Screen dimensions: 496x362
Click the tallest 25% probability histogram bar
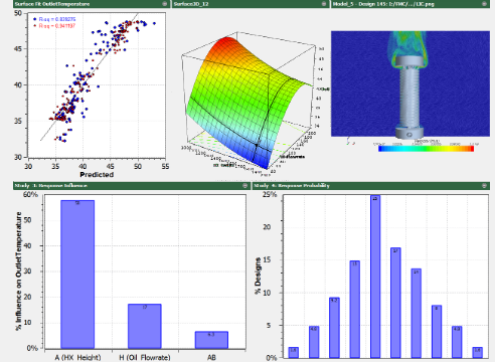pyautogui.click(x=375, y=277)
